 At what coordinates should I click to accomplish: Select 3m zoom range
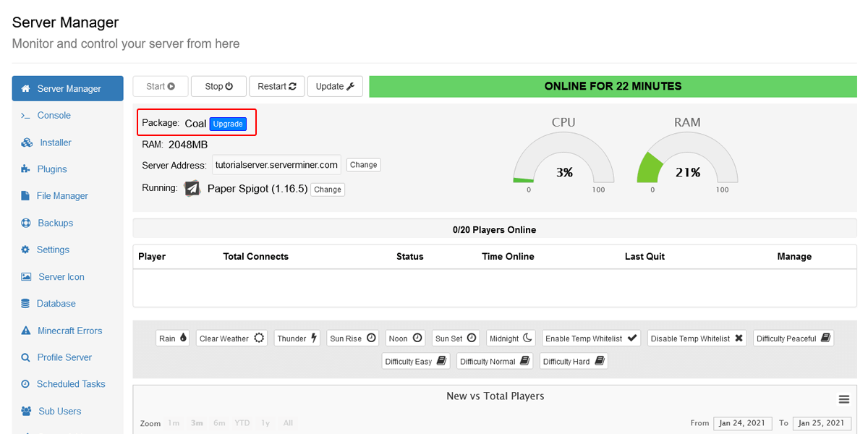tap(197, 423)
